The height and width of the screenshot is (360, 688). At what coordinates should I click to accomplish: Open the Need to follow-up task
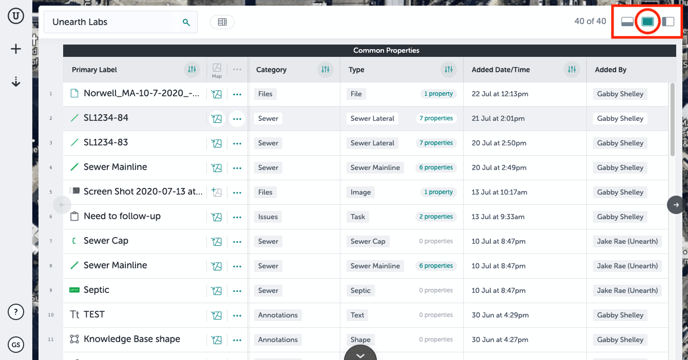point(122,216)
